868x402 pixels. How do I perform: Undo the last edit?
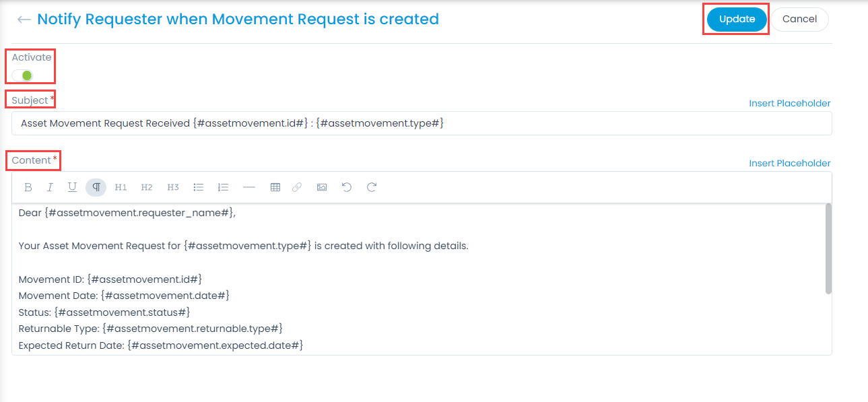pos(347,187)
